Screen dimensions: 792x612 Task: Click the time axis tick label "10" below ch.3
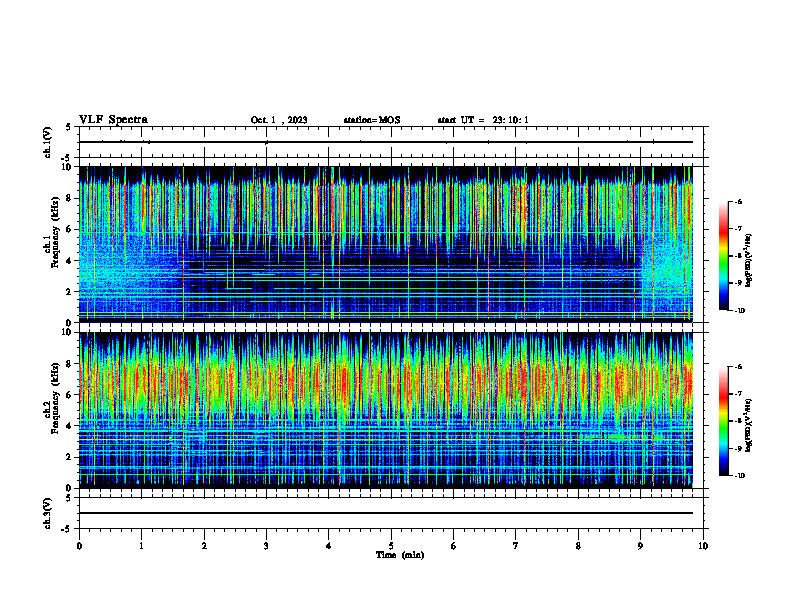coord(703,546)
